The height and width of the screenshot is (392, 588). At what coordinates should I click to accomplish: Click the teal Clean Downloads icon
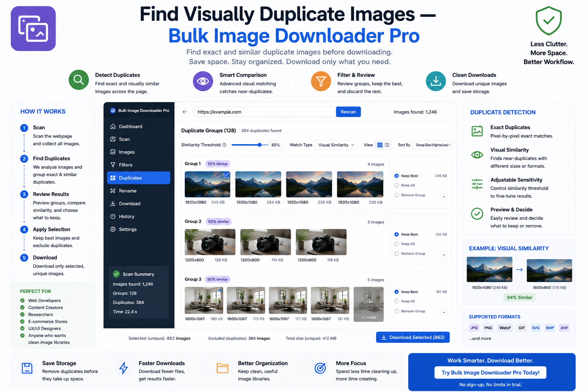click(436, 81)
